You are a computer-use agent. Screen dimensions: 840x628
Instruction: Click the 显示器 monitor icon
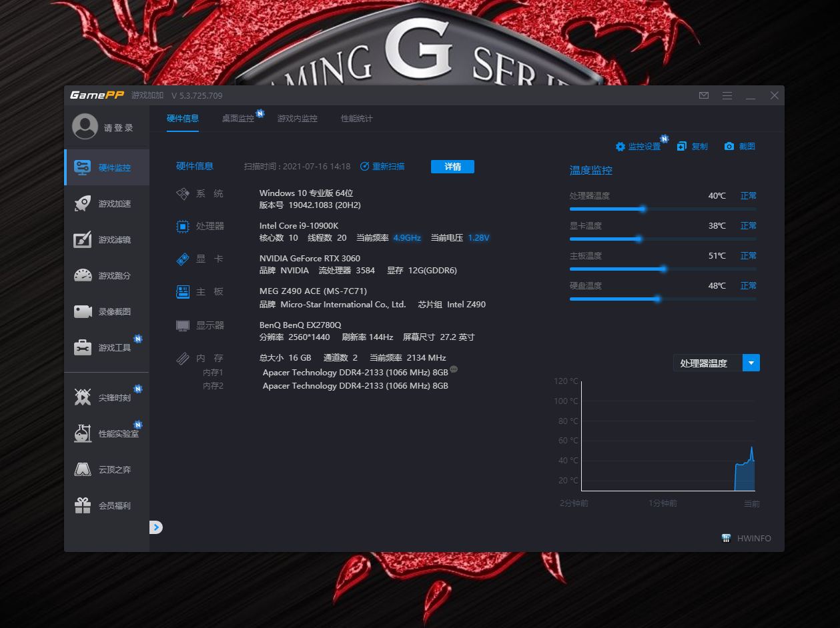click(183, 325)
